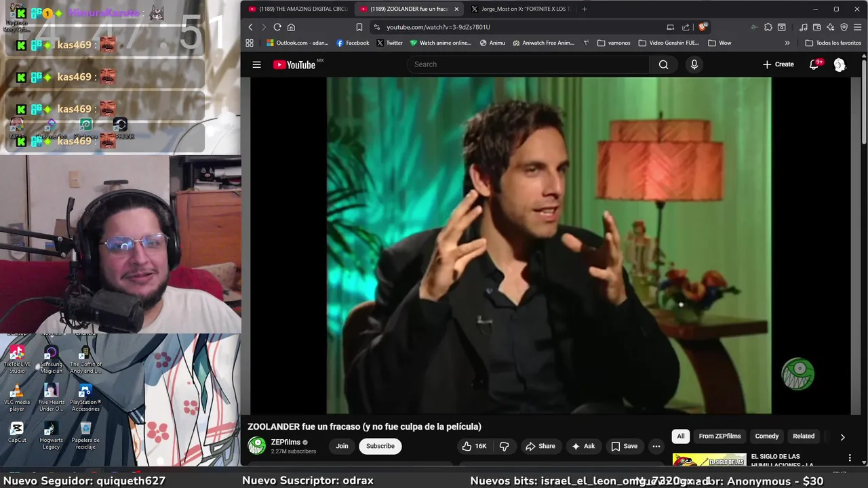Image resolution: width=868 pixels, height=488 pixels.
Task: Open the Create dropdown on YouTube
Action: click(x=778, y=64)
